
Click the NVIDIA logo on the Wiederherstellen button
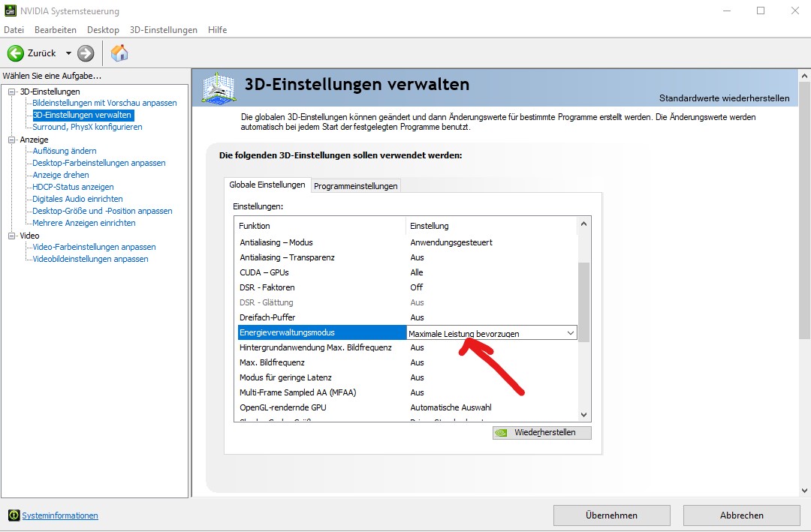(501, 432)
